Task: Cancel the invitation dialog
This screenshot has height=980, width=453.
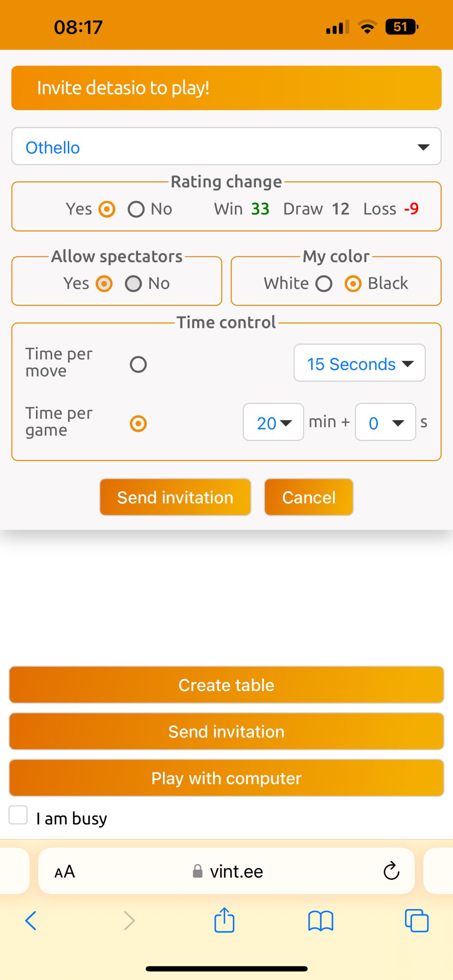Action: tap(309, 497)
